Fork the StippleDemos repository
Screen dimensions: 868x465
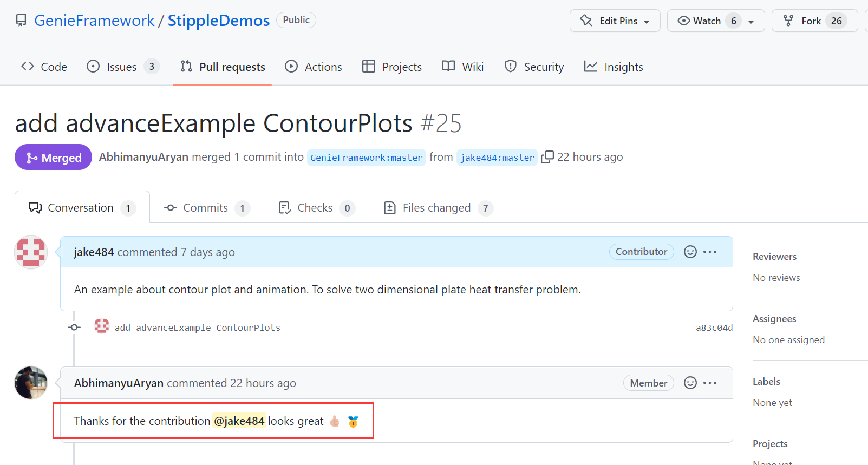pyautogui.click(x=804, y=21)
